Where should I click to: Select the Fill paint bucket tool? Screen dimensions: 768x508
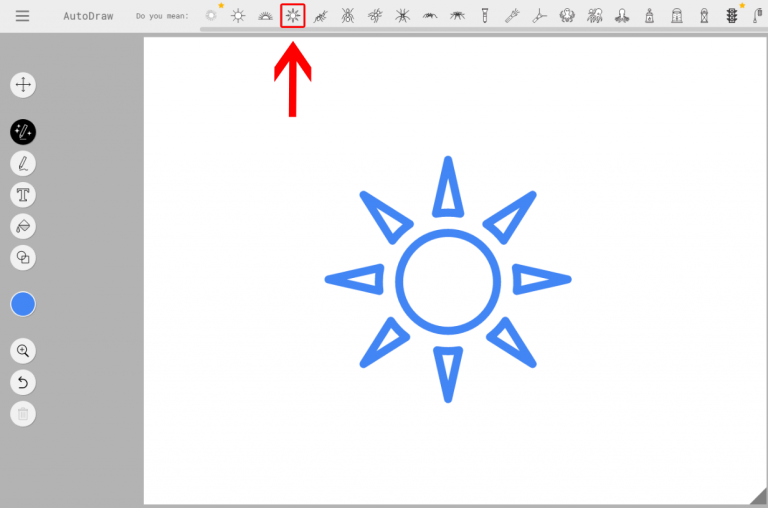point(23,226)
